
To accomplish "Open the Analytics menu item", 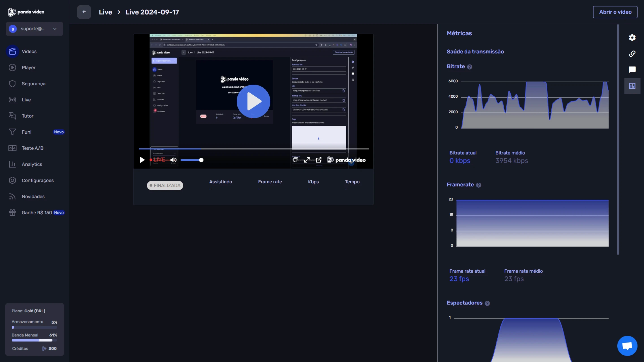I will point(32,164).
